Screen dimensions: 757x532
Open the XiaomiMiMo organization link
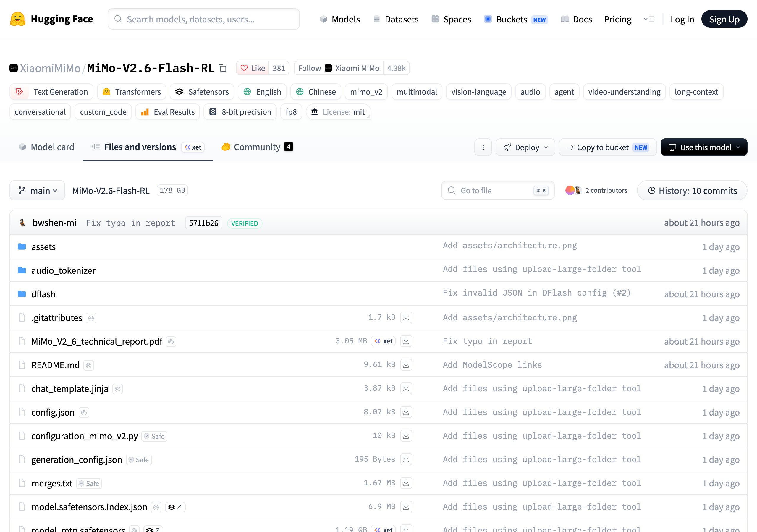(x=50, y=68)
